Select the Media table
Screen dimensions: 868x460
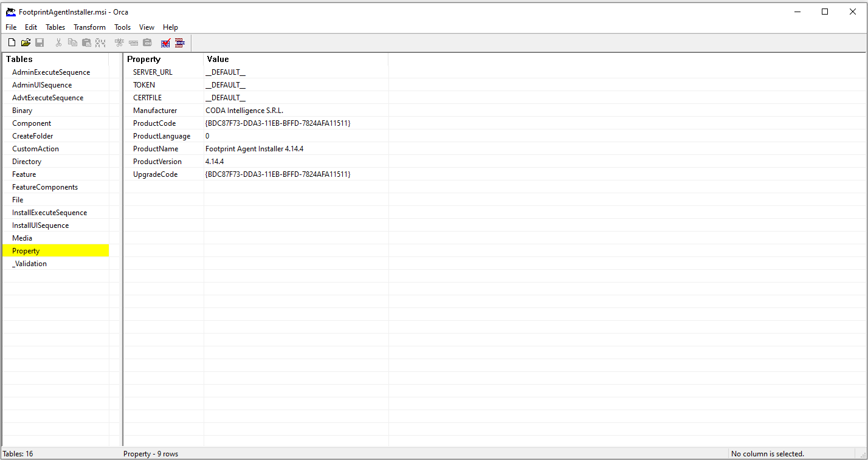[56, 238]
